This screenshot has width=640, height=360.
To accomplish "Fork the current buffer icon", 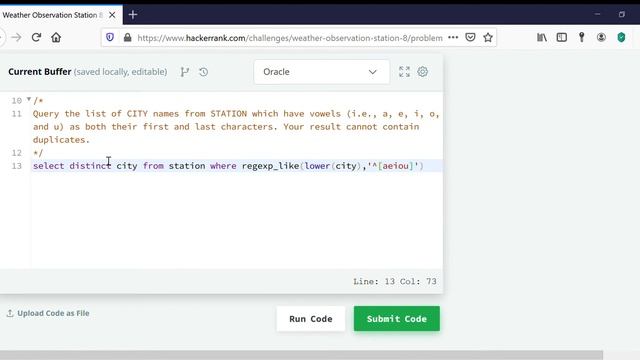I will click(x=184, y=72).
